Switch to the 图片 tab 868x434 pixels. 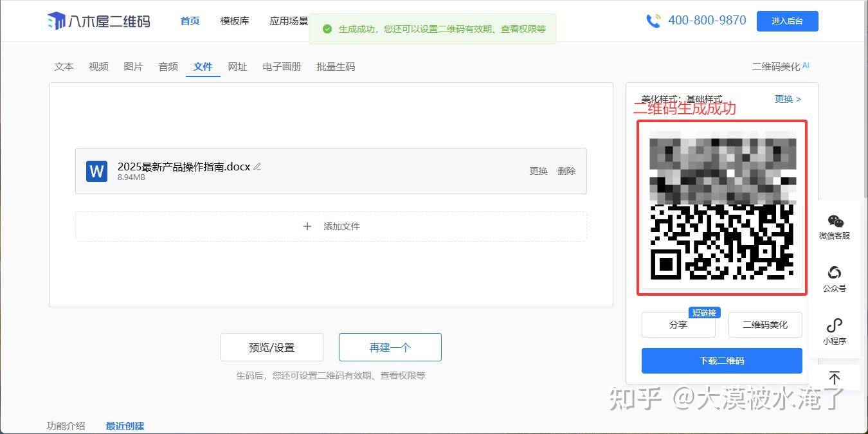[134, 66]
